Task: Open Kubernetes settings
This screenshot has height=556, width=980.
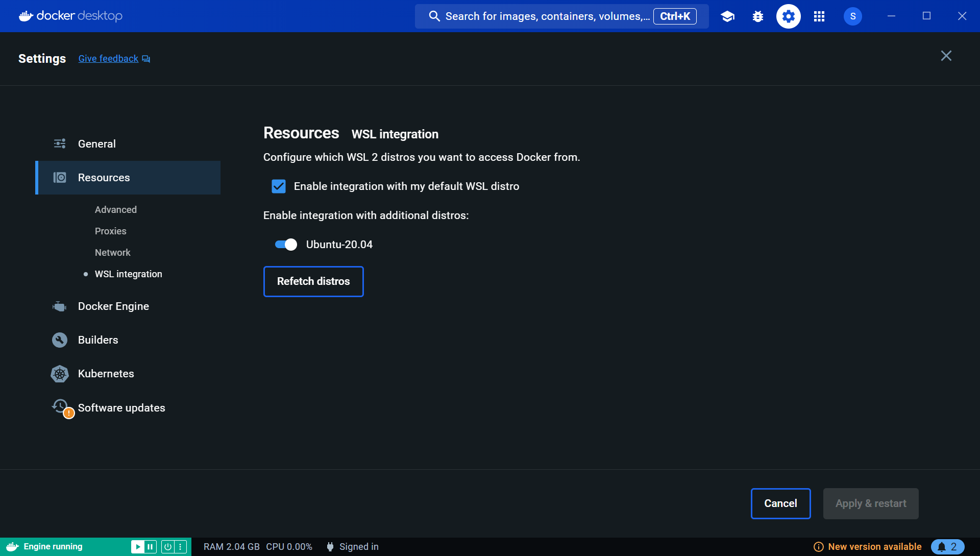Action: point(128,374)
